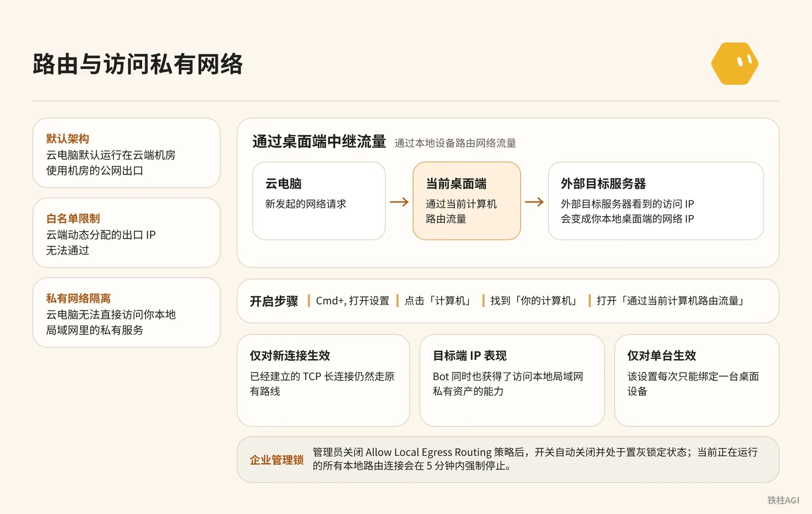Image resolution: width=812 pixels, height=514 pixels.
Task: Click the line 使用机房的公网出口
Action: pos(94,170)
